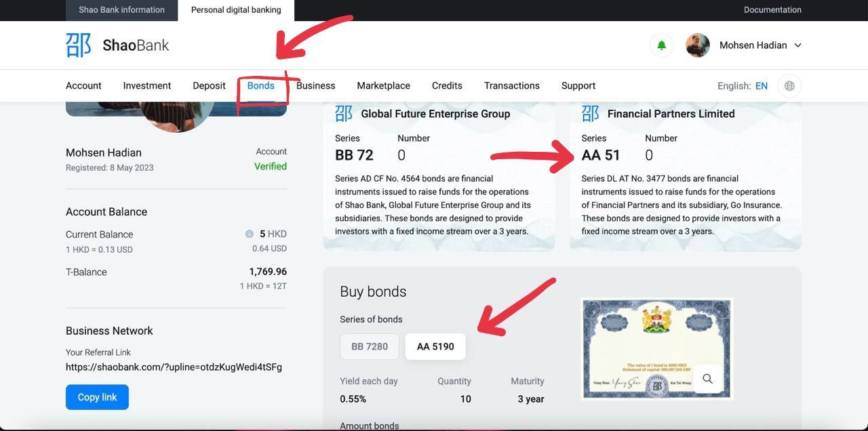The width and height of the screenshot is (868, 431).
Task: Click the Buy bonds heading
Action: 373,292
